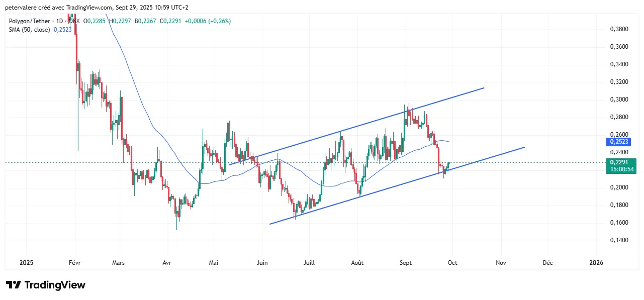This screenshot has width=644, height=300.
Task: Click the 15:00:54 candle countdown timer
Action: (622, 170)
